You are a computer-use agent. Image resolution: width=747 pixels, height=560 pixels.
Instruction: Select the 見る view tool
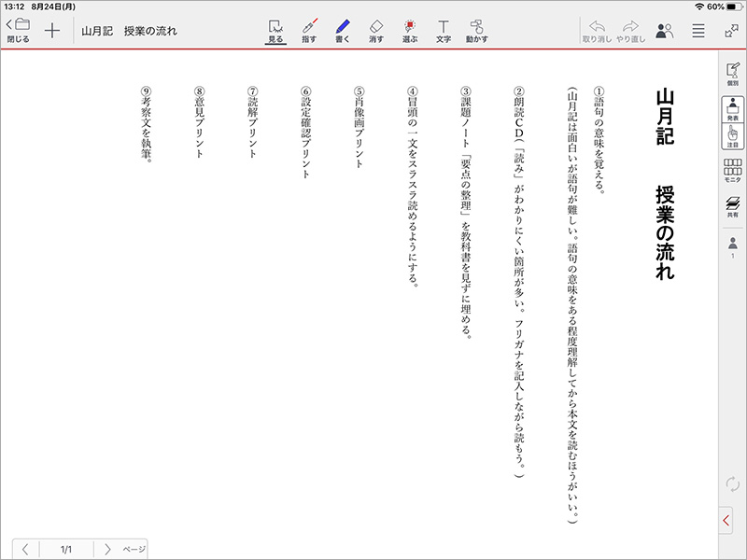click(x=275, y=32)
